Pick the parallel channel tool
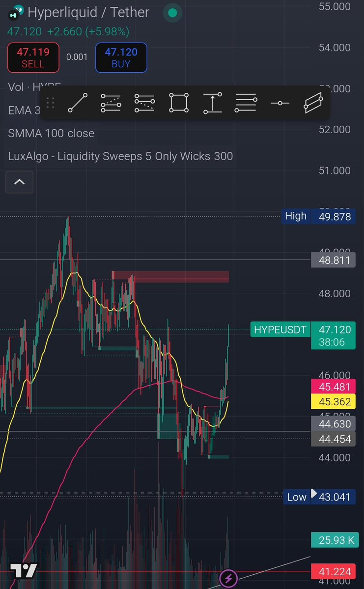 click(x=313, y=103)
